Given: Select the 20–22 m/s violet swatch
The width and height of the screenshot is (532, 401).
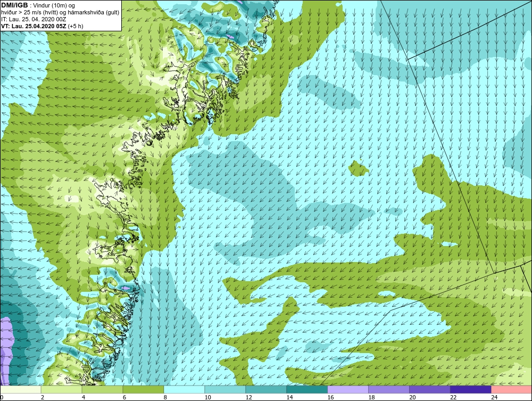Looking at the screenshot, I should pos(429,389).
